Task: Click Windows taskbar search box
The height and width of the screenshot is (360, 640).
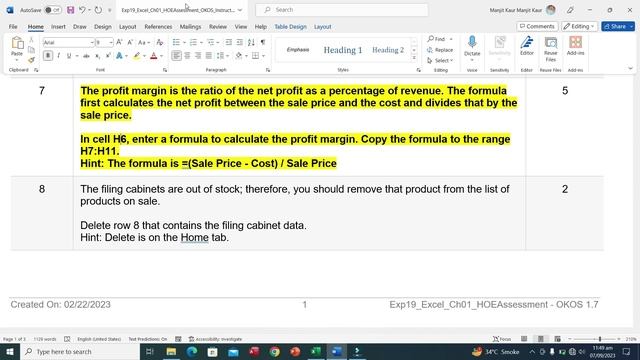Action: point(80,351)
